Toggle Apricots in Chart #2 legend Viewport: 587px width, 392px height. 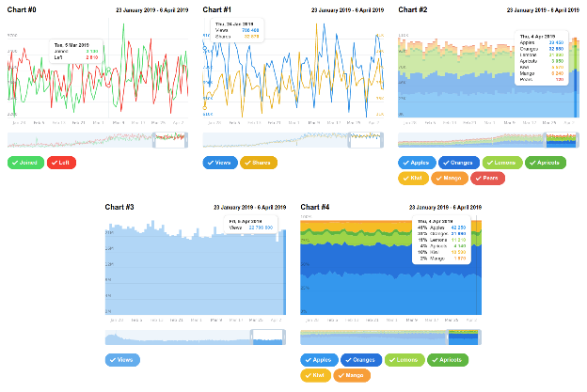tap(546, 163)
